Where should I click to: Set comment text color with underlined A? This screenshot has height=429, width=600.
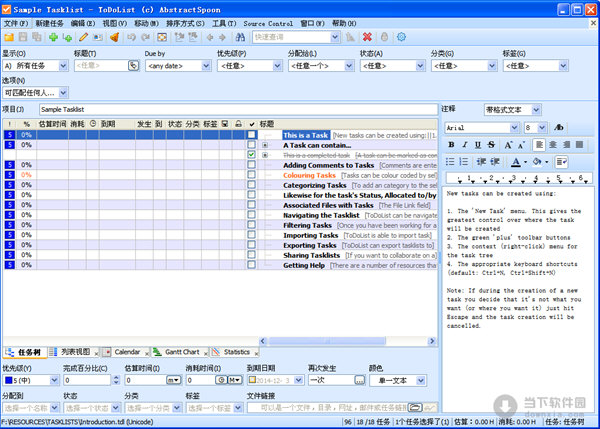coord(516,162)
